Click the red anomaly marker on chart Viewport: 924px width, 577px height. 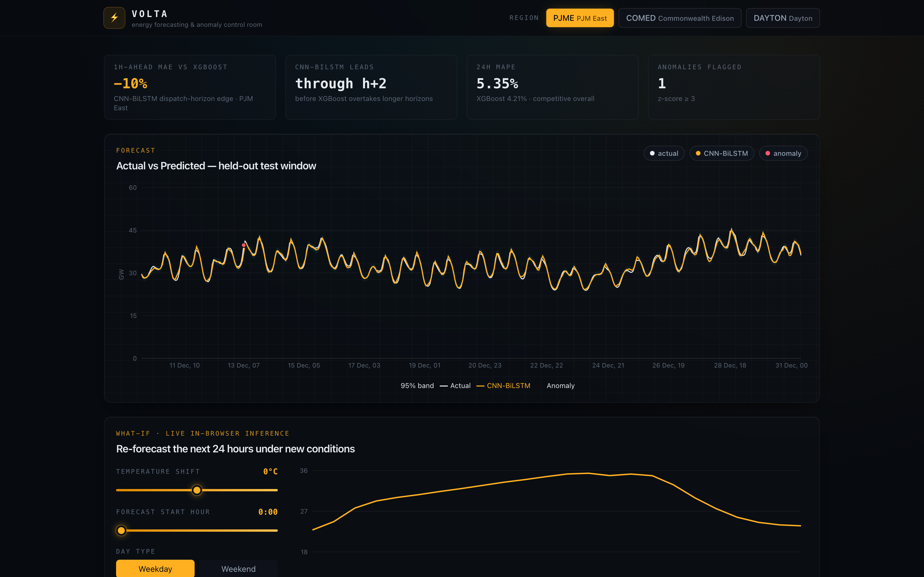coord(244,245)
